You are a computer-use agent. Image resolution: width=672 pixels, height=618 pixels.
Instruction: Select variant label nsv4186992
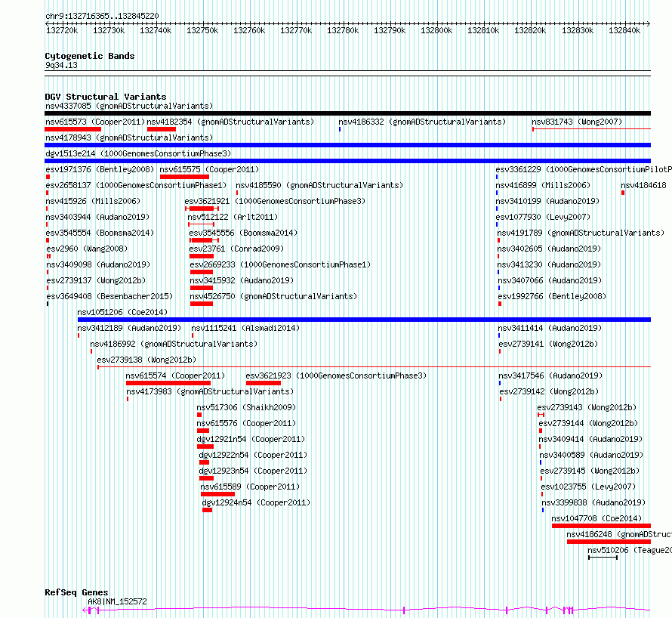174,344
